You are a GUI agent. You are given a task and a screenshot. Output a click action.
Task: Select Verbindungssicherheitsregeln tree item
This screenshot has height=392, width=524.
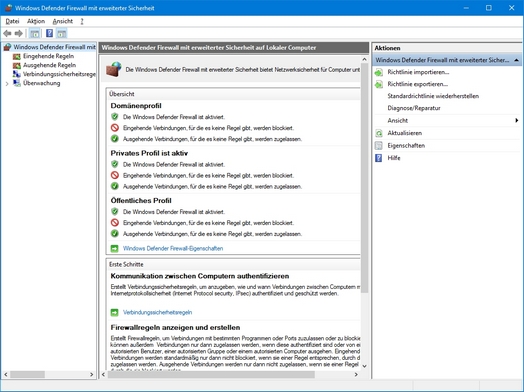59,74
